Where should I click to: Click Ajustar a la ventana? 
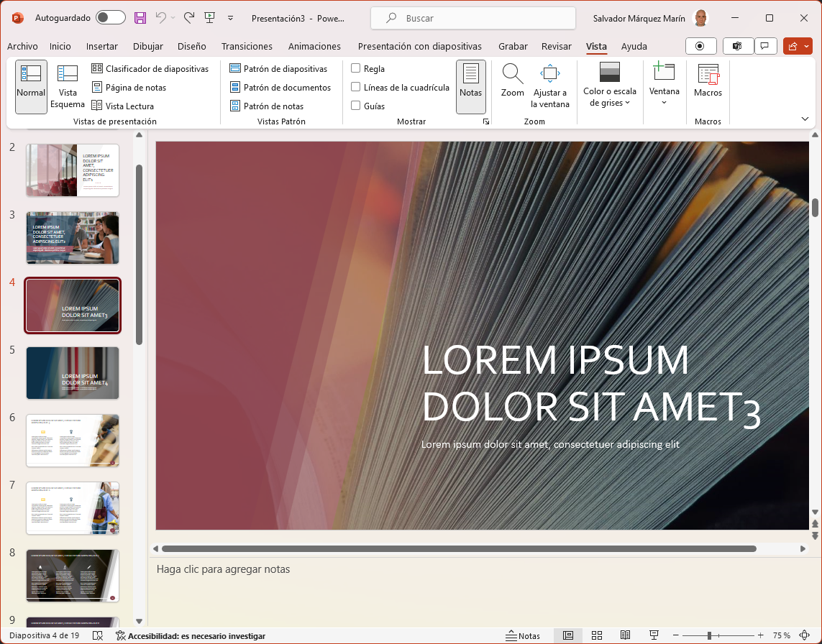(550, 86)
